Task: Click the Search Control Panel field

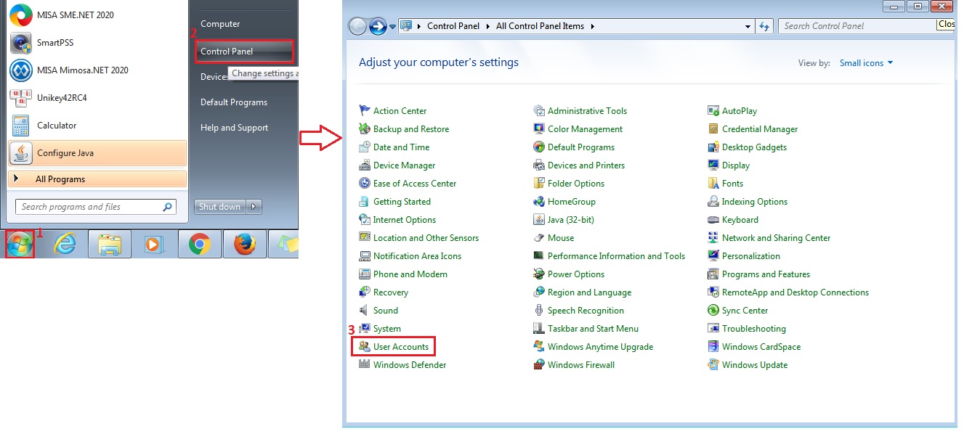Action: click(x=857, y=26)
